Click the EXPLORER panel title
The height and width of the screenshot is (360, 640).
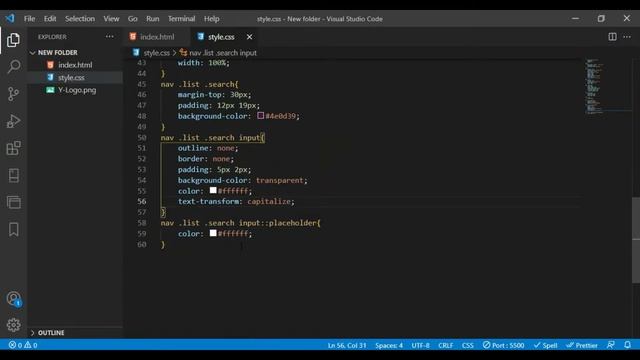pyautogui.click(x=52, y=37)
